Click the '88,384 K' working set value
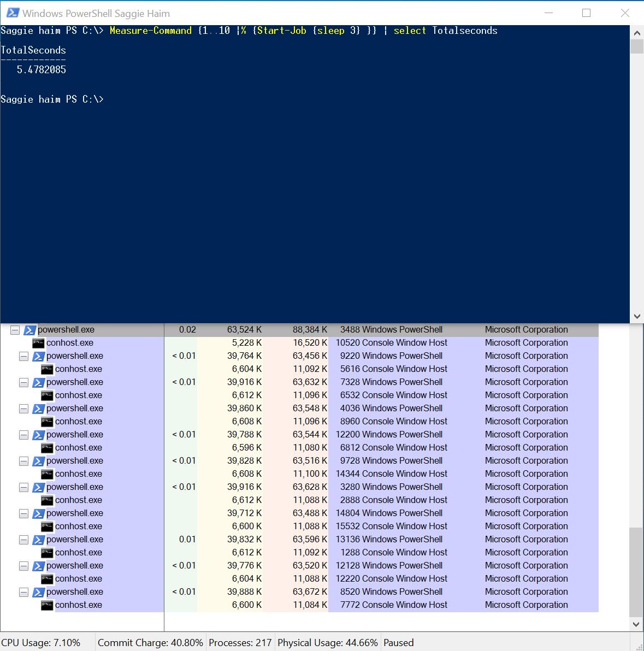The height and width of the screenshot is (651, 644). [x=310, y=330]
